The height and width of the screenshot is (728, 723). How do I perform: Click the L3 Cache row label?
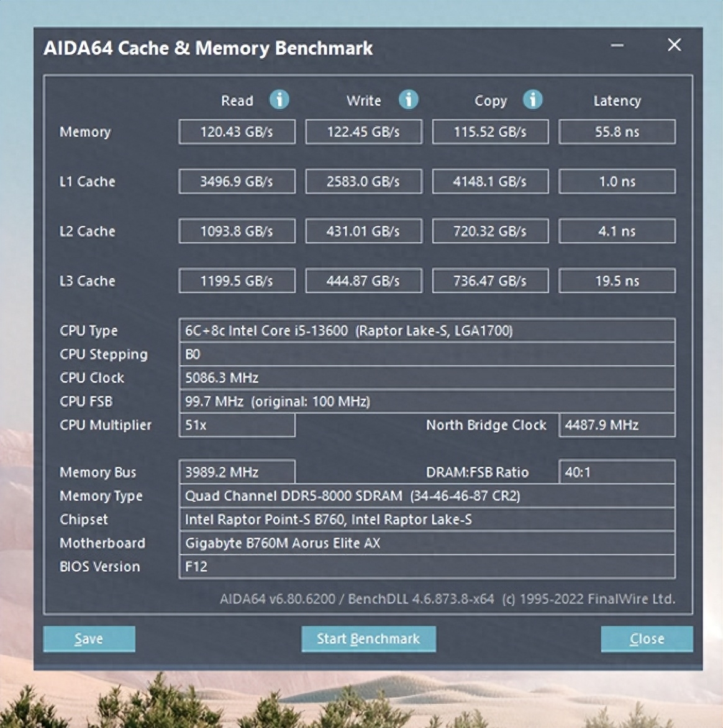coord(88,281)
